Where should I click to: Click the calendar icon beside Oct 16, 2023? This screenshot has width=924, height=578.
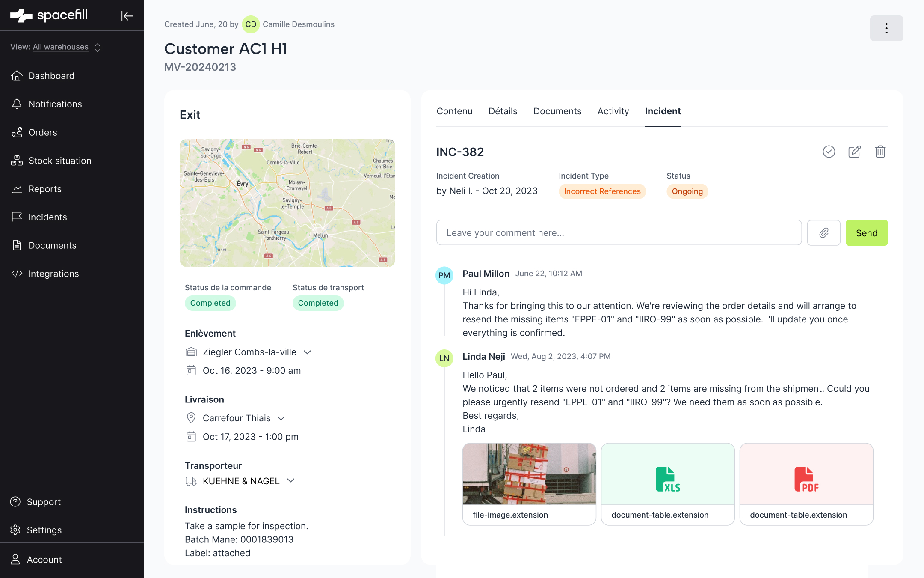(191, 370)
